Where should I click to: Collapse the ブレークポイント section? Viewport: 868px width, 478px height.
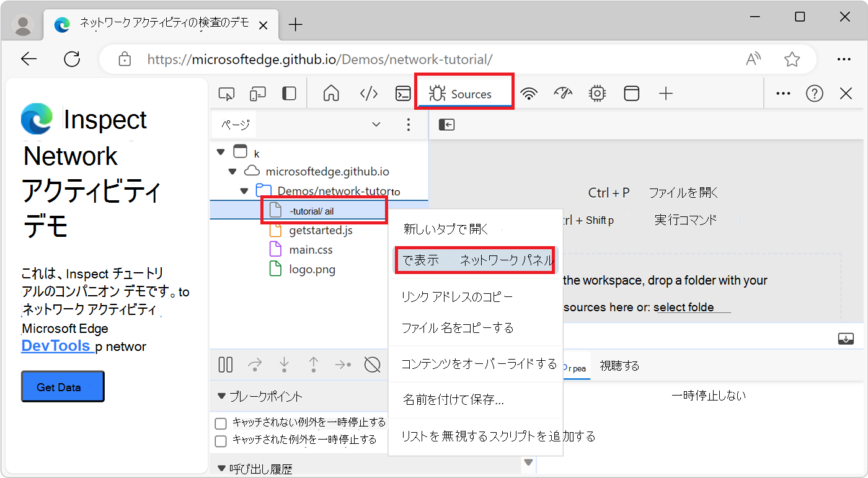(221, 396)
